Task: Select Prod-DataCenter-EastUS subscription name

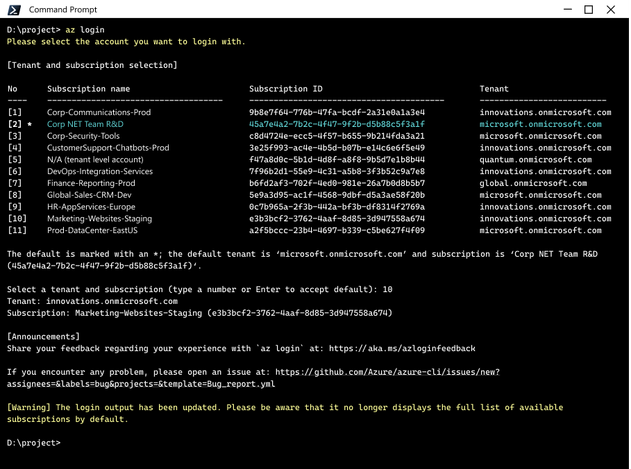Action: 93,230
